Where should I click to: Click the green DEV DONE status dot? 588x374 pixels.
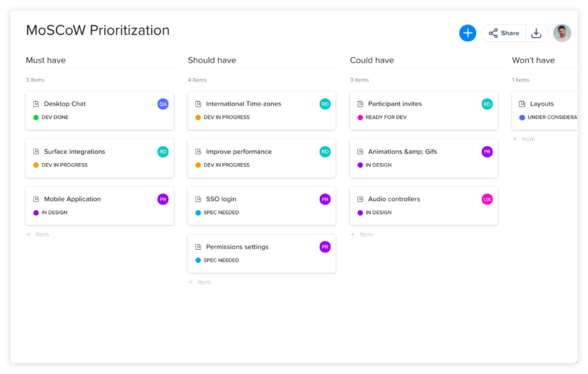pyautogui.click(x=36, y=117)
